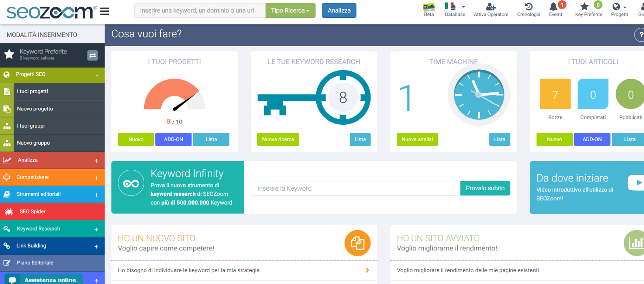Open Piano Editoriale in sidebar

coord(52,263)
